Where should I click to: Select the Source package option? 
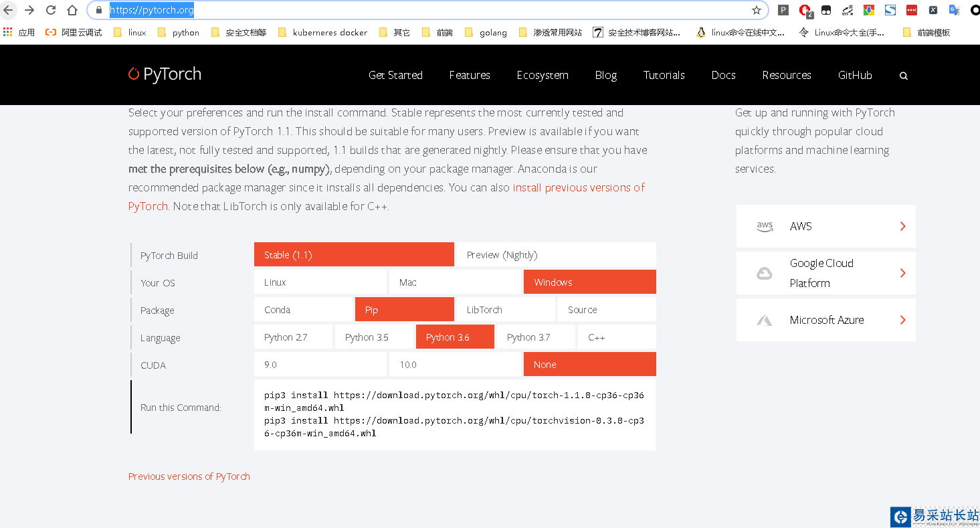(x=607, y=309)
